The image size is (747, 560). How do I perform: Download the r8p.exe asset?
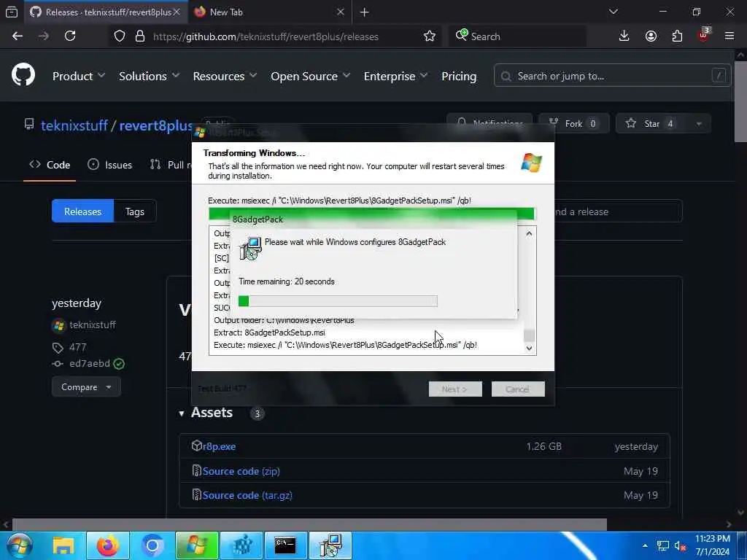click(x=219, y=446)
